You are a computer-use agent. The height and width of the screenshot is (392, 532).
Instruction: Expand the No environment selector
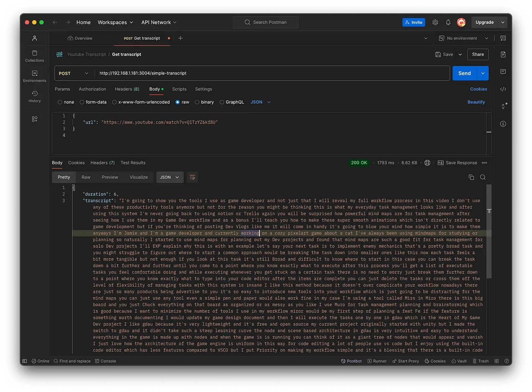tap(464, 38)
